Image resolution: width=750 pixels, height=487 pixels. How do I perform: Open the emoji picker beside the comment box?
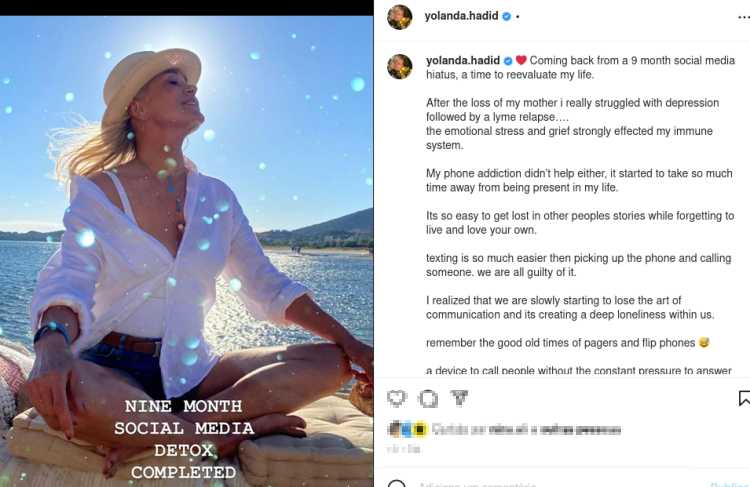pos(397,484)
